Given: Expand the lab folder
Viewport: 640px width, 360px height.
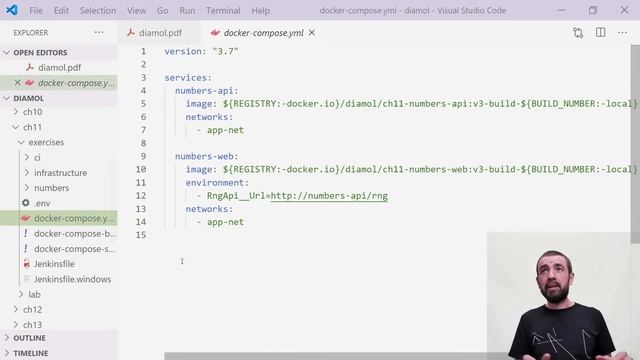Looking at the screenshot, I should click(x=34, y=294).
